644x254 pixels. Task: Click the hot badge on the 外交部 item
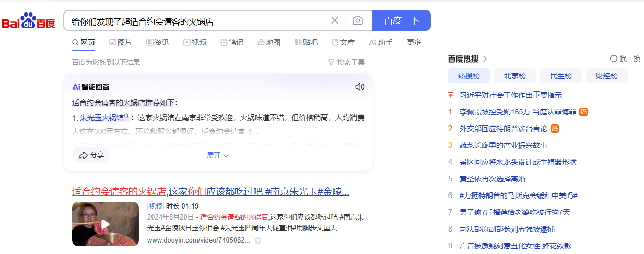tap(555, 129)
